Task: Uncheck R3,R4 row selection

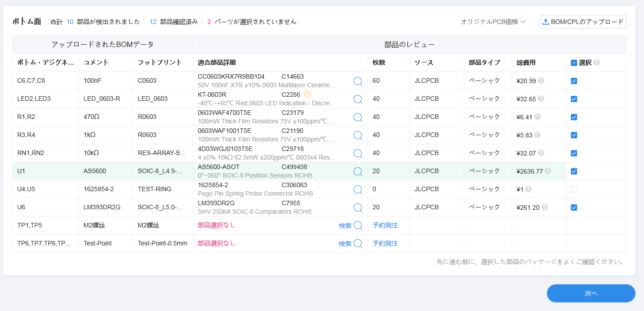Action: pyautogui.click(x=574, y=135)
